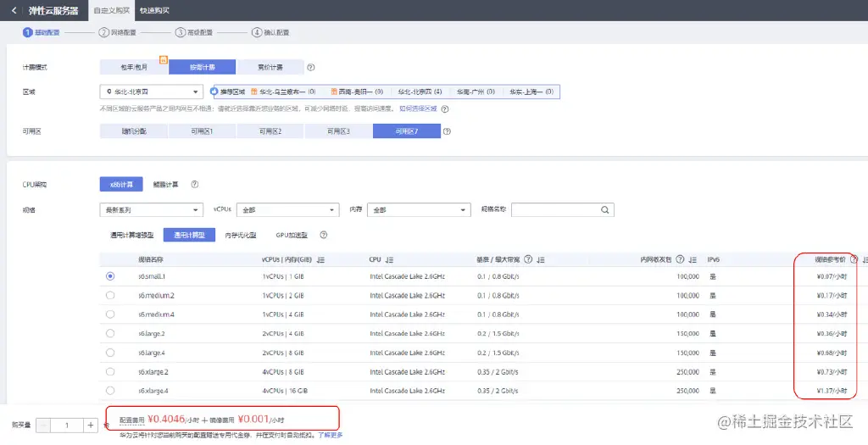Choose recommended region 华东-上海一
Screen dimensions: 868x445
click(x=531, y=92)
